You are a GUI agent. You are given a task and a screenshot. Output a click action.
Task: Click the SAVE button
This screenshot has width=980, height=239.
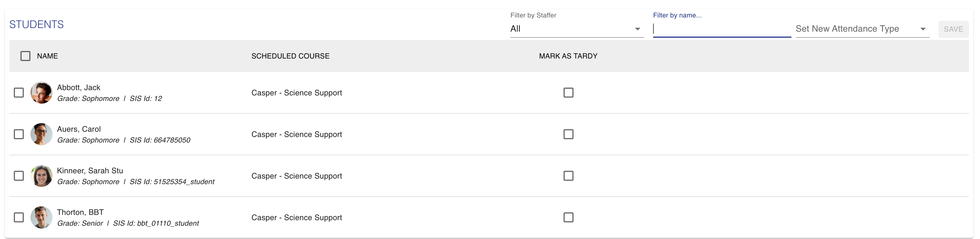(x=953, y=29)
